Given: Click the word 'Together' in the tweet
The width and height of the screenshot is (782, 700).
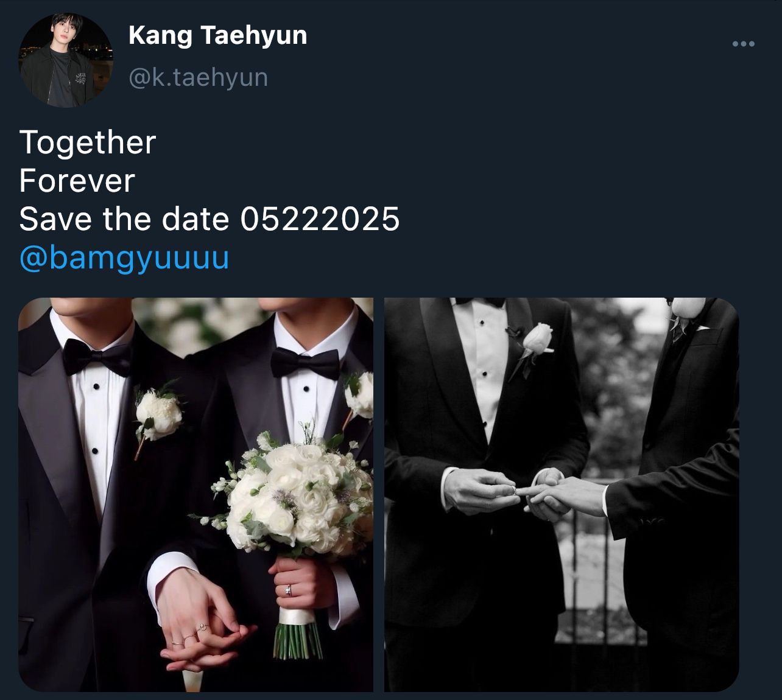Looking at the screenshot, I should pos(88,142).
